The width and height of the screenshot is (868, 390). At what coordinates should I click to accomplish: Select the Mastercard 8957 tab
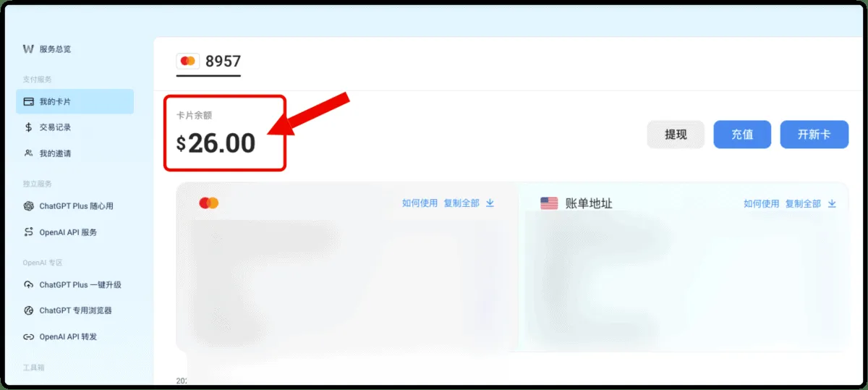pyautogui.click(x=208, y=62)
